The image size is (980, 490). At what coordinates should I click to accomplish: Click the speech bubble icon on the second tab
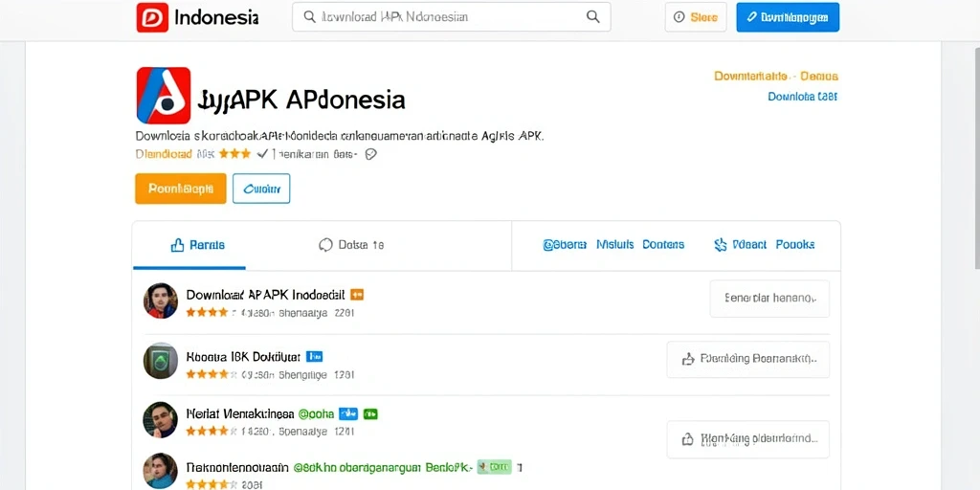point(325,245)
